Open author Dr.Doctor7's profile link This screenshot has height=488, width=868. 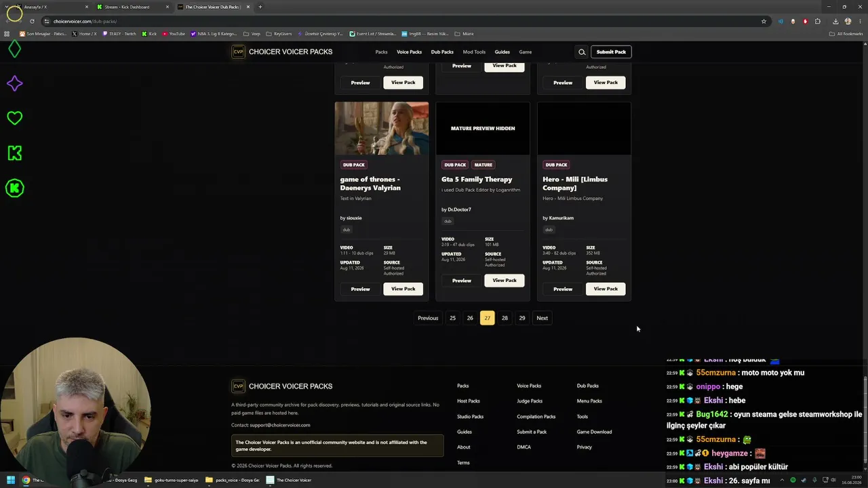coord(459,209)
